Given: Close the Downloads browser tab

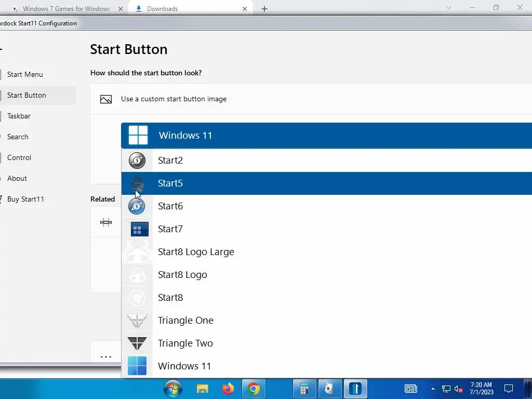Looking at the screenshot, I should point(245,9).
